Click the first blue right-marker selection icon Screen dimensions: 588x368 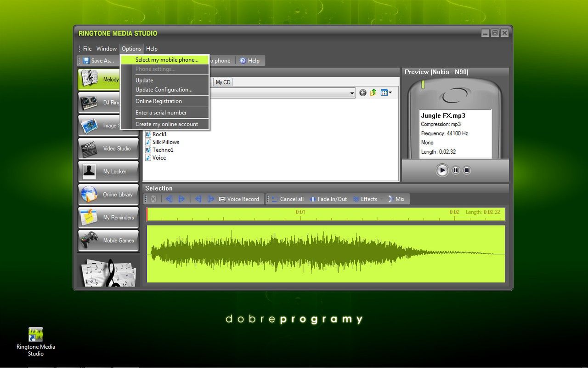click(x=181, y=199)
